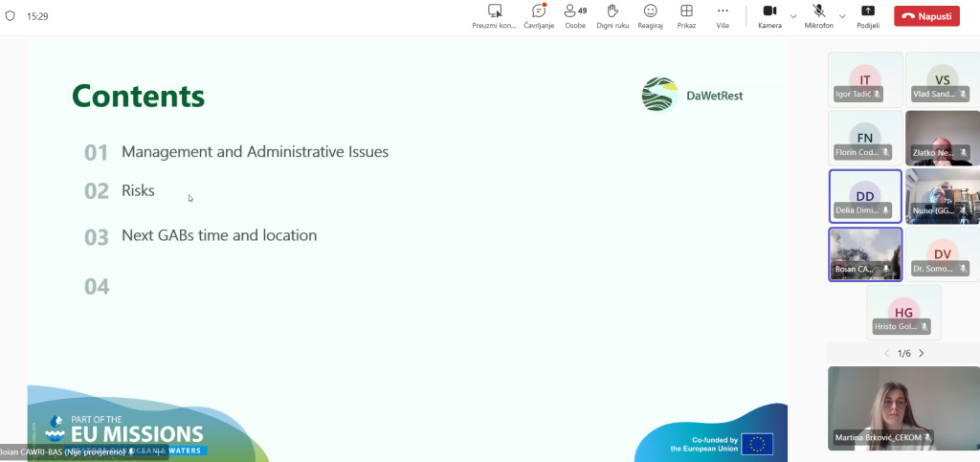Toggle the Kamera camera on
980x462 pixels.
(769, 11)
